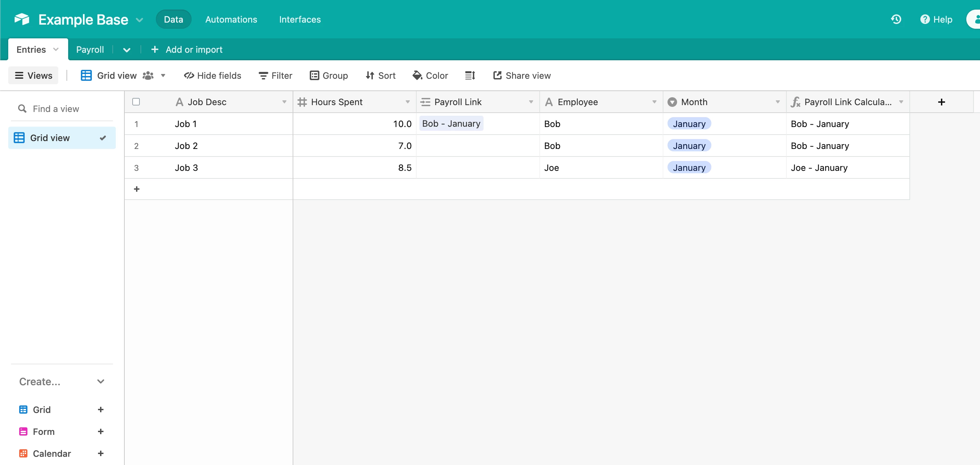Image resolution: width=980 pixels, height=465 pixels.
Task: Toggle the Views sidebar button
Action: coord(33,75)
